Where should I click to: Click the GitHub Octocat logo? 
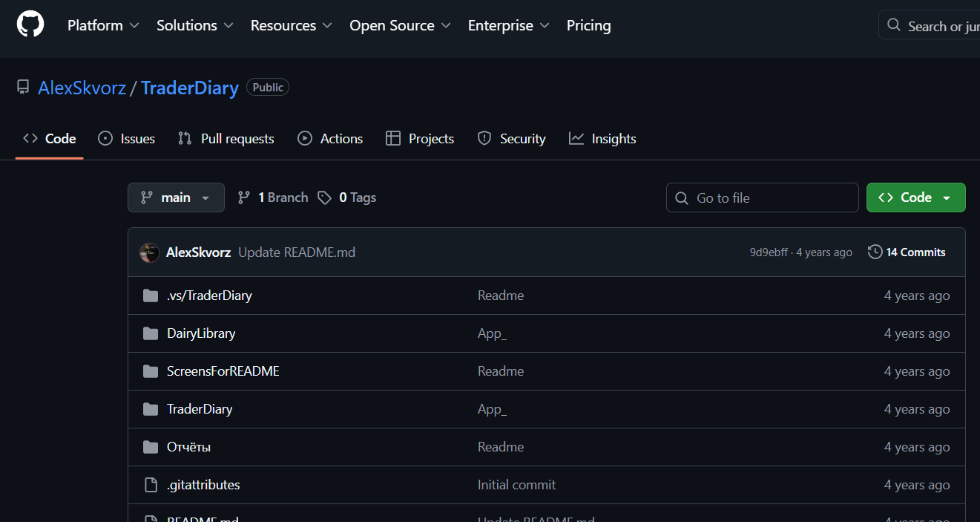(30, 25)
